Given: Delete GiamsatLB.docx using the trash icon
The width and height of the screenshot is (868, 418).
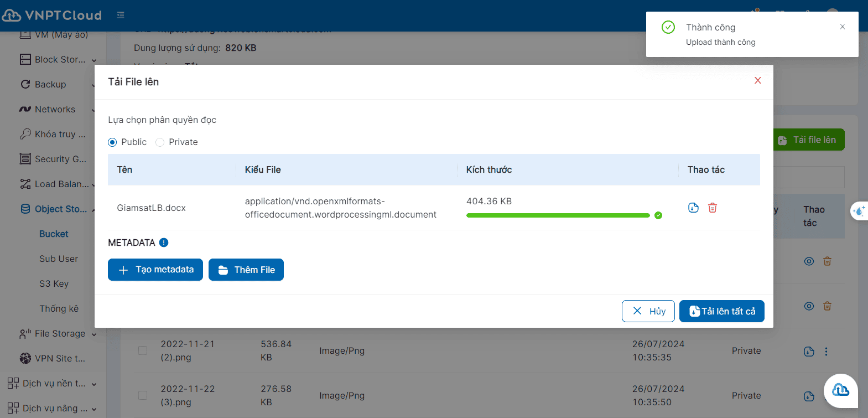Looking at the screenshot, I should click(x=713, y=208).
